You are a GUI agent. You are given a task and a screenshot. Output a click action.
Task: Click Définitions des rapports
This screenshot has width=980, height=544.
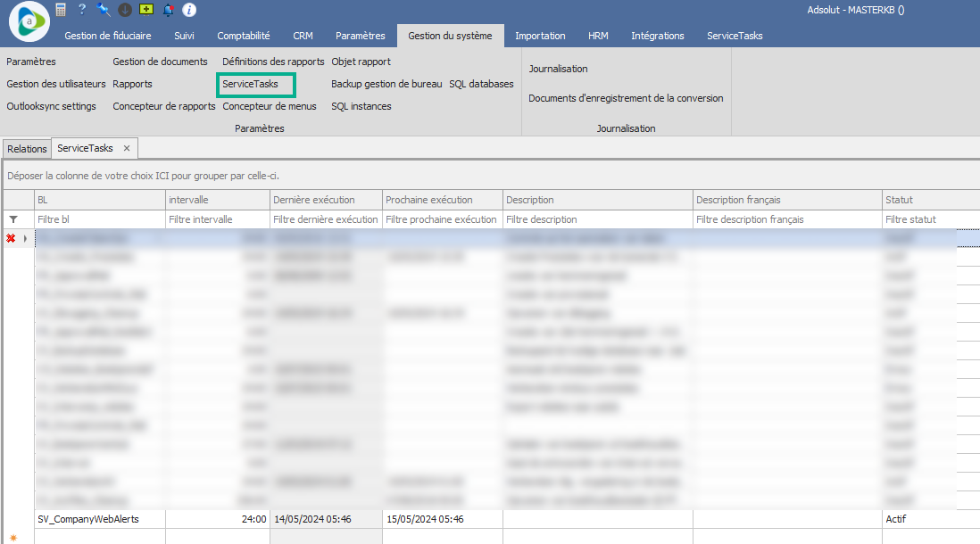[x=273, y=62]
